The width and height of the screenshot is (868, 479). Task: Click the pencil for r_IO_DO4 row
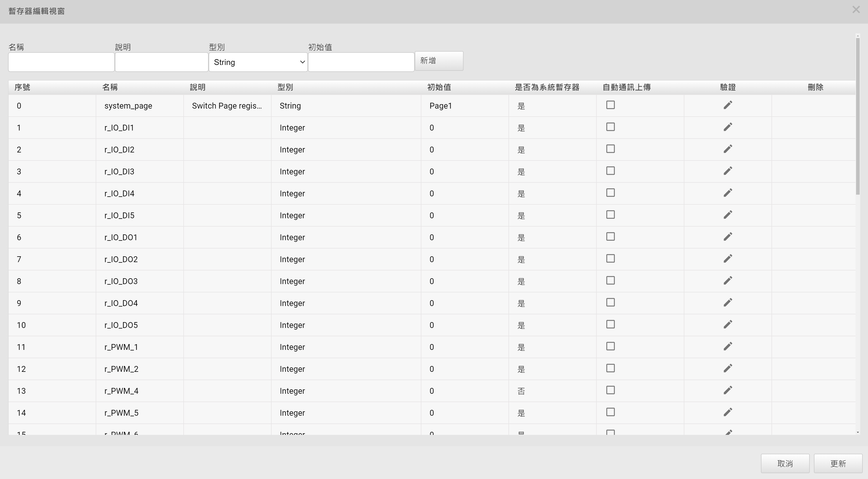tap(728, 303)
